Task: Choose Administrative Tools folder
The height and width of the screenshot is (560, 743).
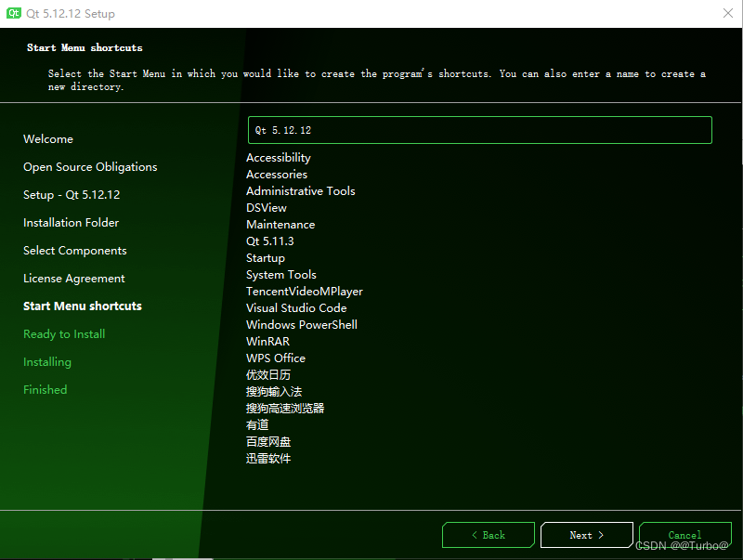Action: [300, 191]
